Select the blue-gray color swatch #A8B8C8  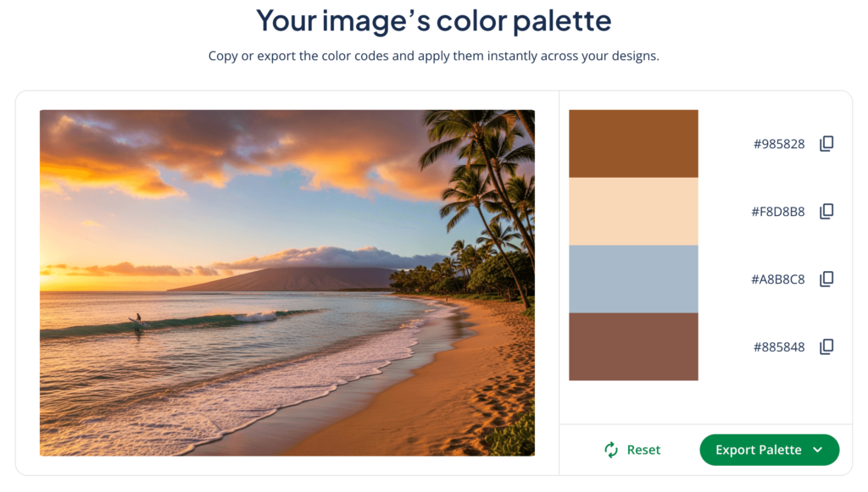coord(633,279)
